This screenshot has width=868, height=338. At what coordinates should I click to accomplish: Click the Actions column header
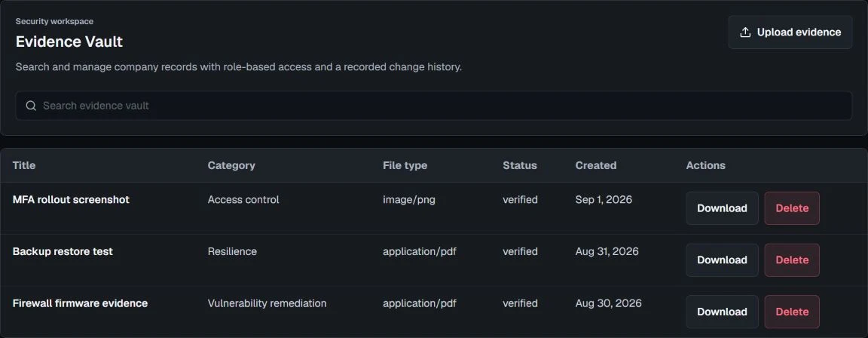click(x=705, y=165)
